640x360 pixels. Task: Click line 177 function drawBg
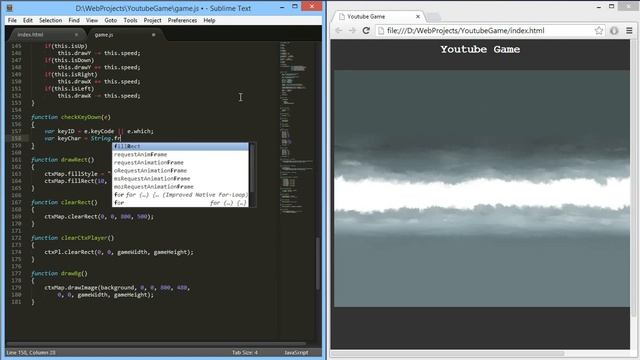tap(60, 273)
